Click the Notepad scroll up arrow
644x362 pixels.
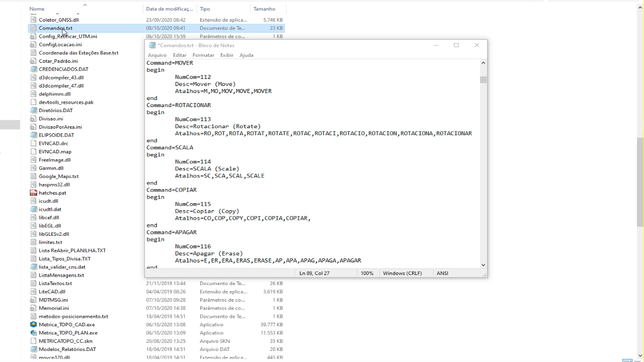pyautogui.click(x=484, y=63)
